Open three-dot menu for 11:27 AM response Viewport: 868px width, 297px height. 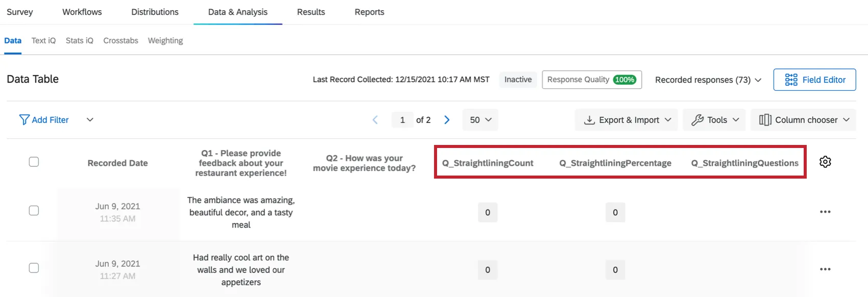click(x=825, y=269)
